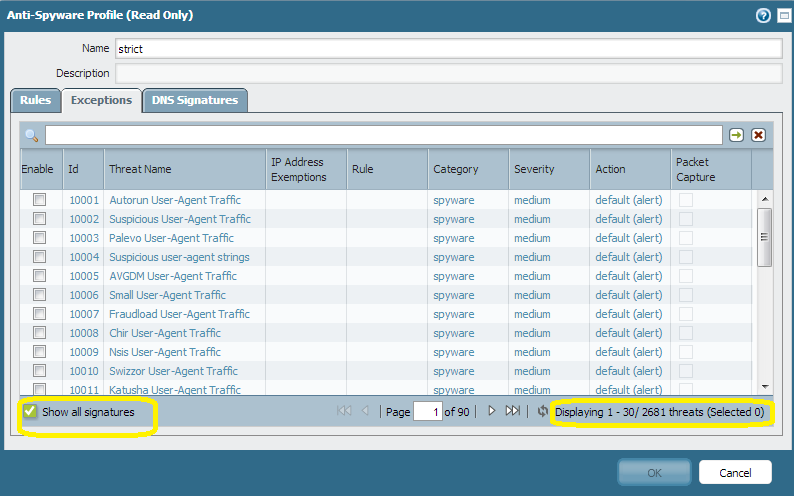Image resolution: width=794 pixels, height=496 pixels.
Task: Click Displaying 1 - 30/ 2681 threats text
Action: 660,412
